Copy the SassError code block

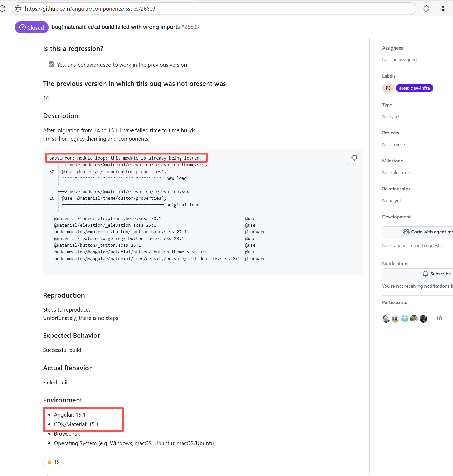pos(353,158)
